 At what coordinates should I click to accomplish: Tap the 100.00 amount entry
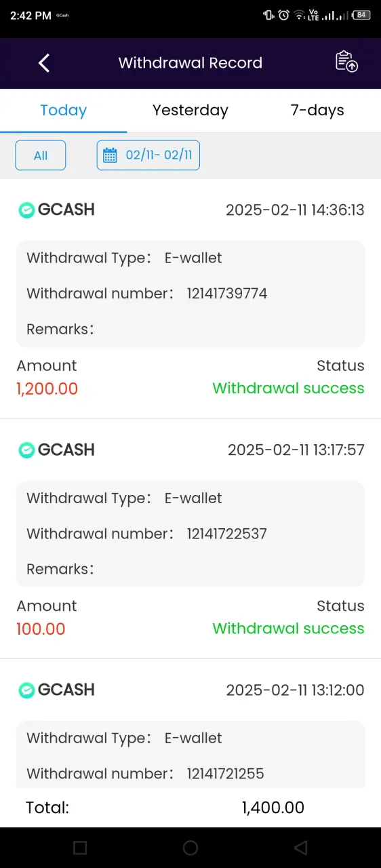click(x=41, y=629)
